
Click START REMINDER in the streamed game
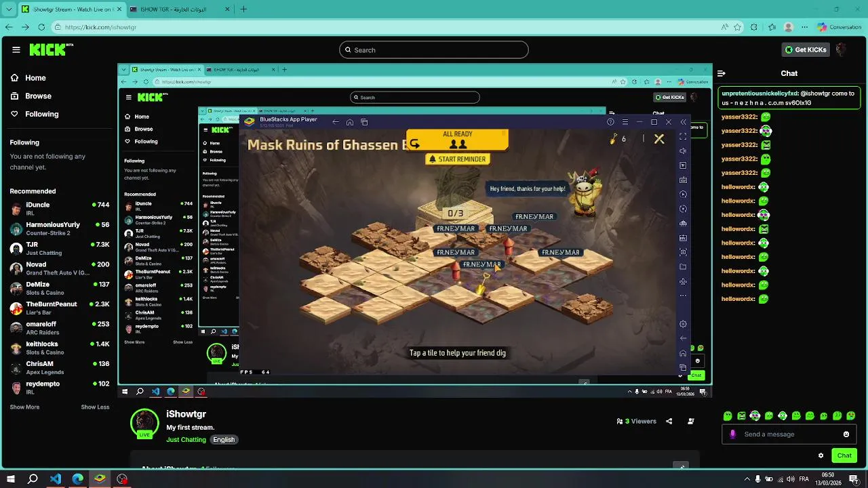point(457,159)
